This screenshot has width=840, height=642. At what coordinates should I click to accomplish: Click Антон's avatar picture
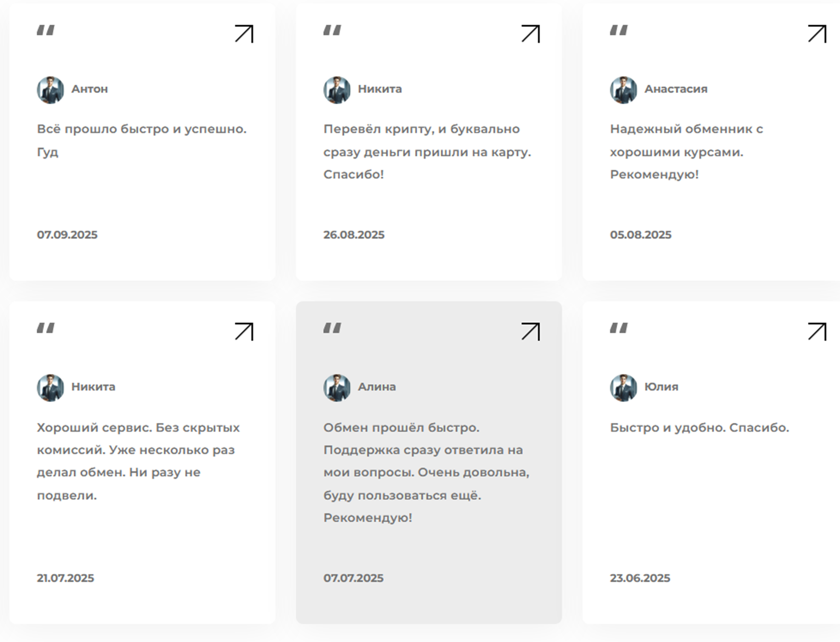(x=51, y=90)
